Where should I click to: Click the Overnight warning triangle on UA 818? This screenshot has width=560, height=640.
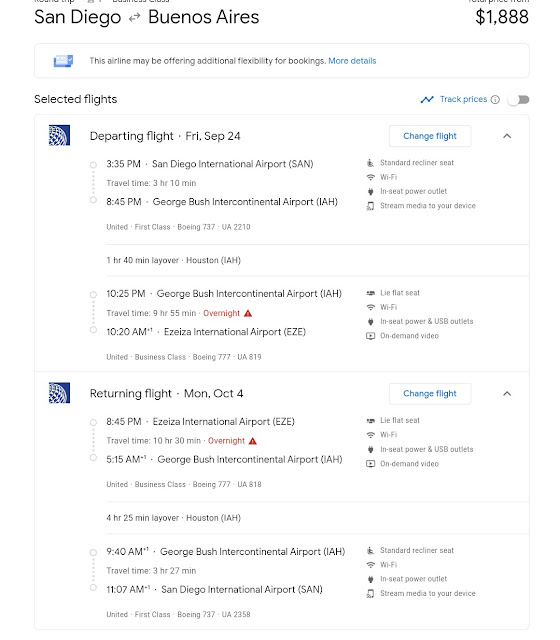coord(253,441)
